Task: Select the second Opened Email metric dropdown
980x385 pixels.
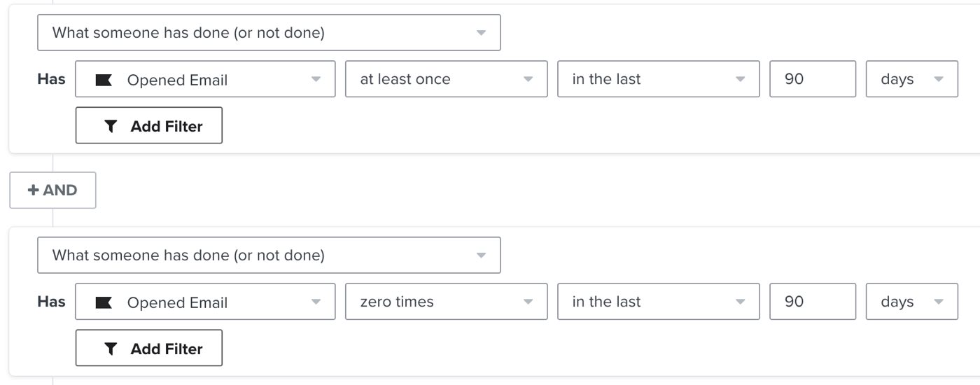Action: 205,302
